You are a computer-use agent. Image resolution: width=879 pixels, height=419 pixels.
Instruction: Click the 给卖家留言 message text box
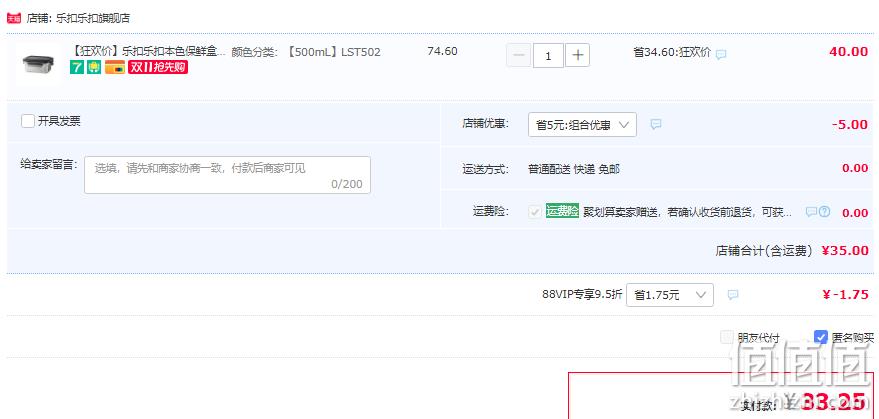pyautogui.click(x=227, y=175)
